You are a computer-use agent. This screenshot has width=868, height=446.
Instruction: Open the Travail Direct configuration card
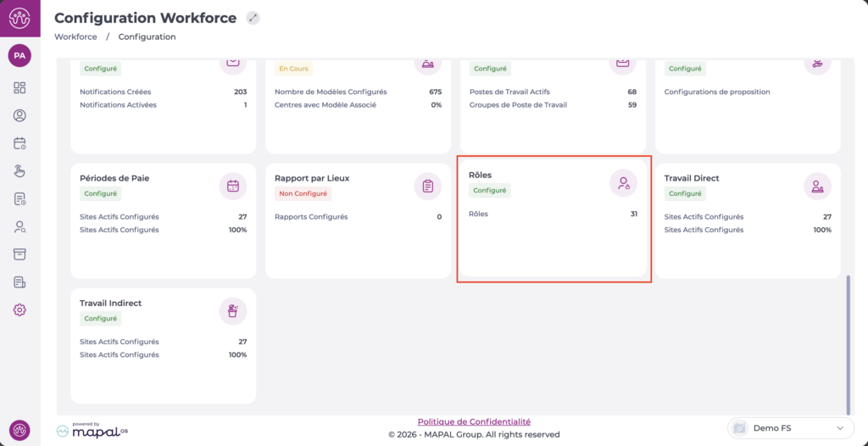748,220
